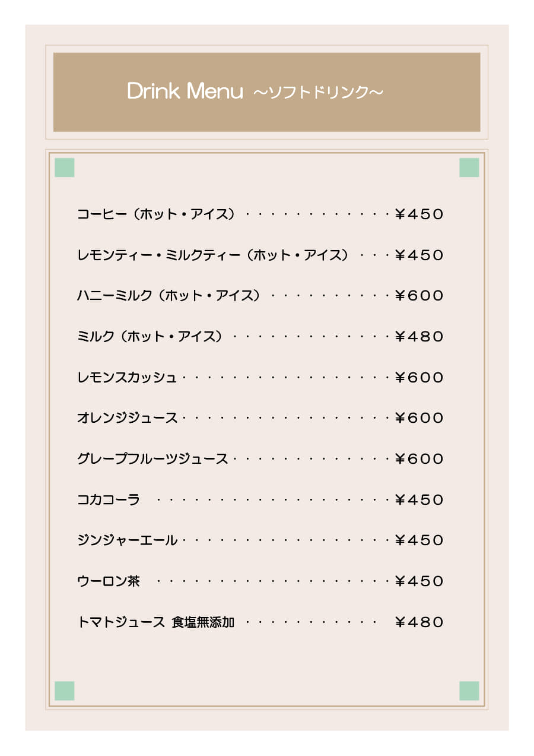This screenshot has height=756, width=534.
Task: Select the コーヒー (ホット・アイス) item
Action: click(x=156, y=214)
